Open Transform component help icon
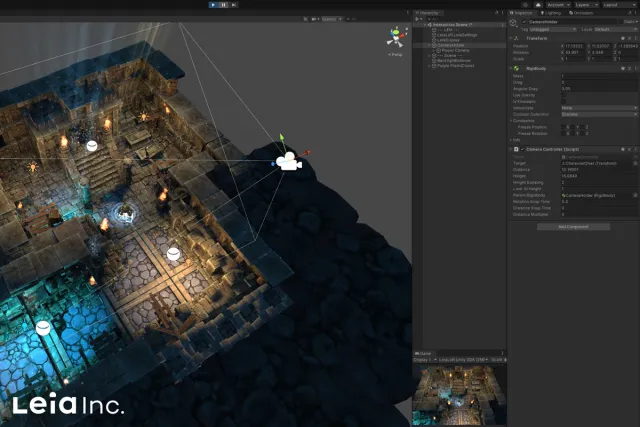 (x=622, y=38)
